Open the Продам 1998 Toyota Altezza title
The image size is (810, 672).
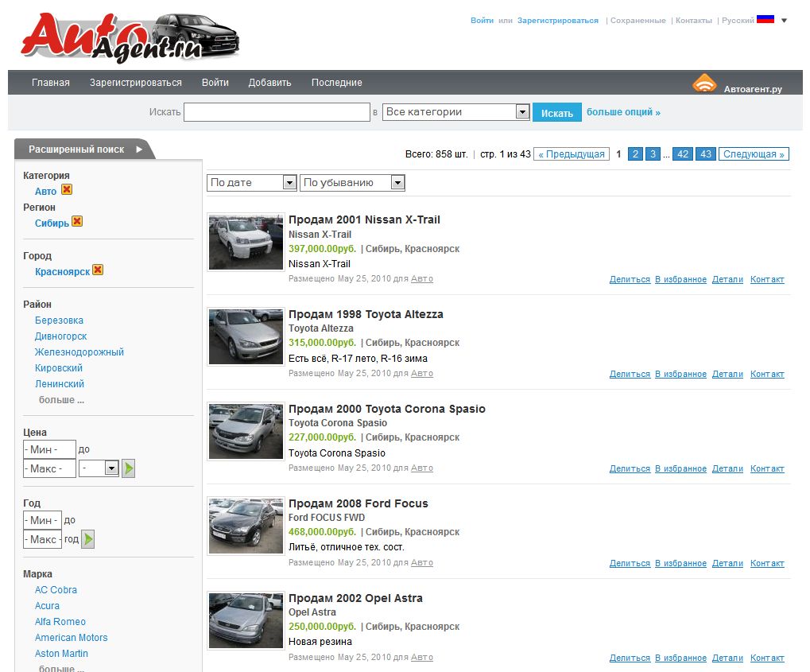[366, 314]
